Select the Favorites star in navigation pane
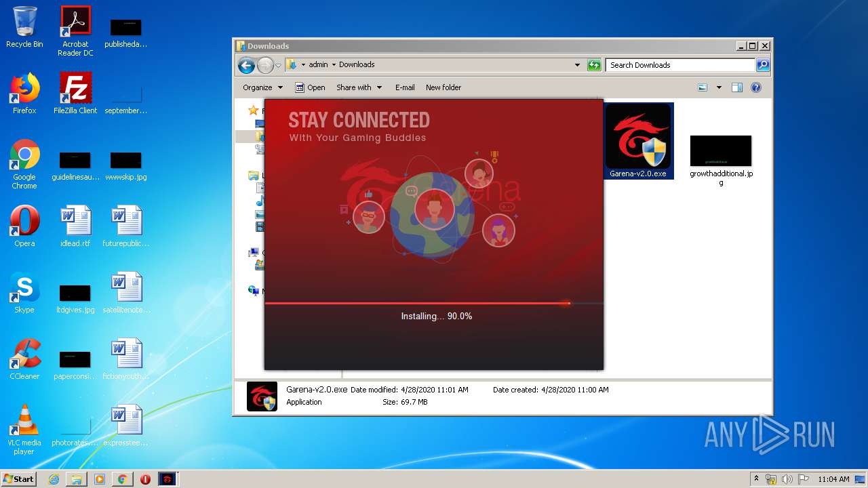The width and height of the screenshot is (868, 488). click(x=254, y=110)
